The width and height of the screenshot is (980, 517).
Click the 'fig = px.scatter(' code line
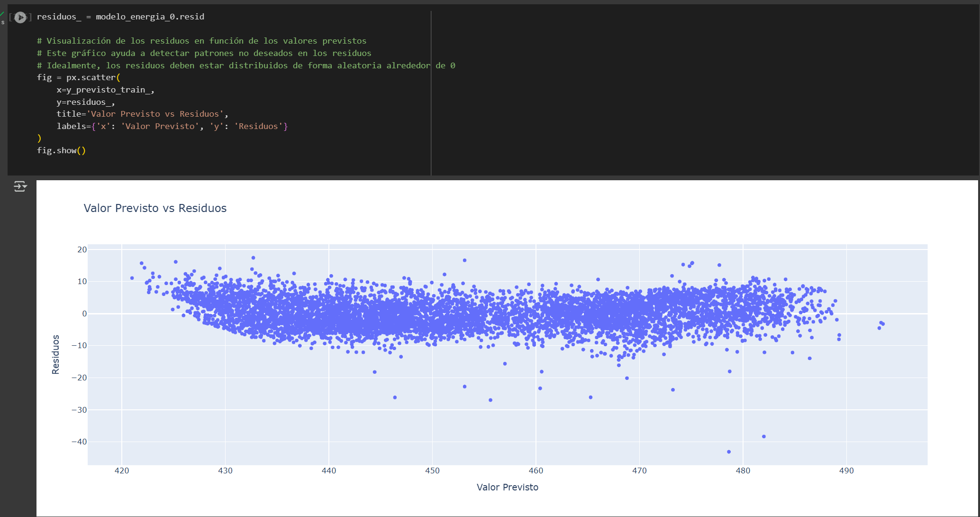[79, 77]
